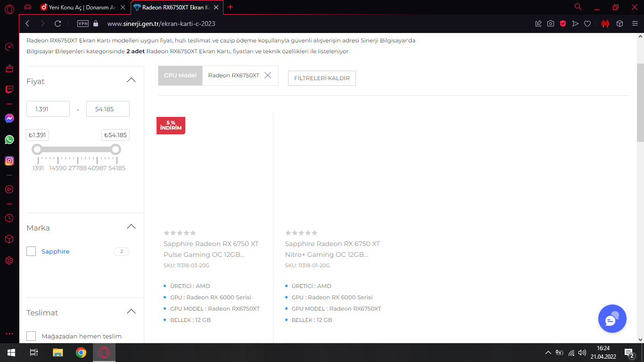Open the Player icon in the sidebar
Viewport: 644px width, 362px height.
coord(9,189)
